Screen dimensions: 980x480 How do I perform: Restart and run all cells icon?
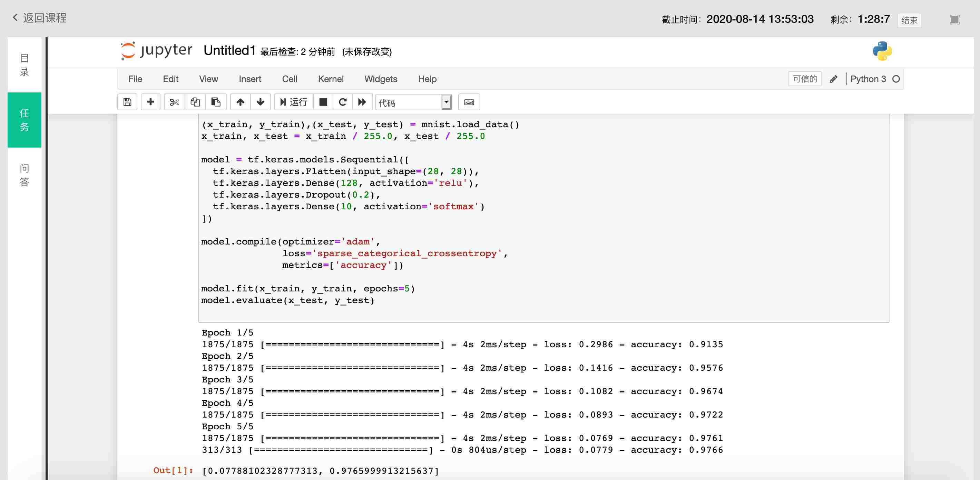[362, 102]
